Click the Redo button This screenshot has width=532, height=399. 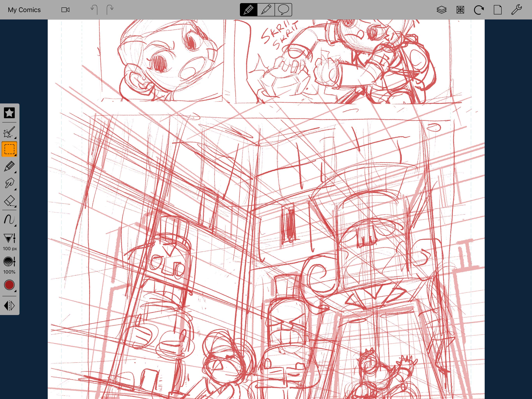[x=111, y=9]
